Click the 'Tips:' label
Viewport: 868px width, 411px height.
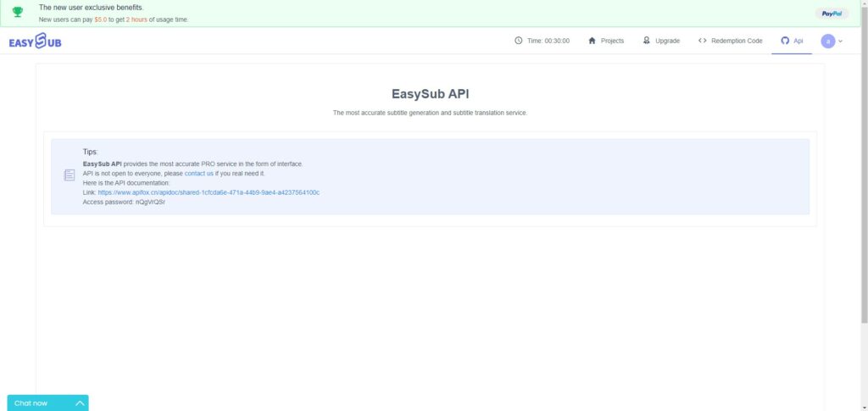point(90,152)
